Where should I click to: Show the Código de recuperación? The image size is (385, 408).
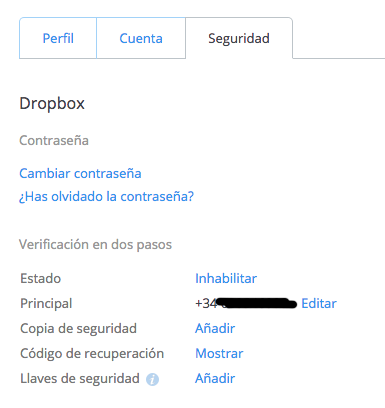(219, 353)
